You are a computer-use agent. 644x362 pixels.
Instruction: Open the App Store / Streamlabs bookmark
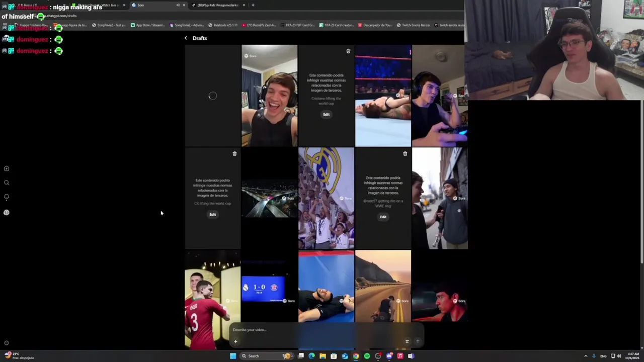tap(147, 25)
